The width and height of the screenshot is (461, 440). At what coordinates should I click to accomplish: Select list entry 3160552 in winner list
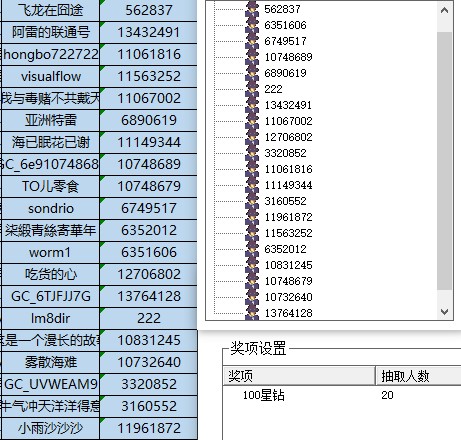point(285,201)
